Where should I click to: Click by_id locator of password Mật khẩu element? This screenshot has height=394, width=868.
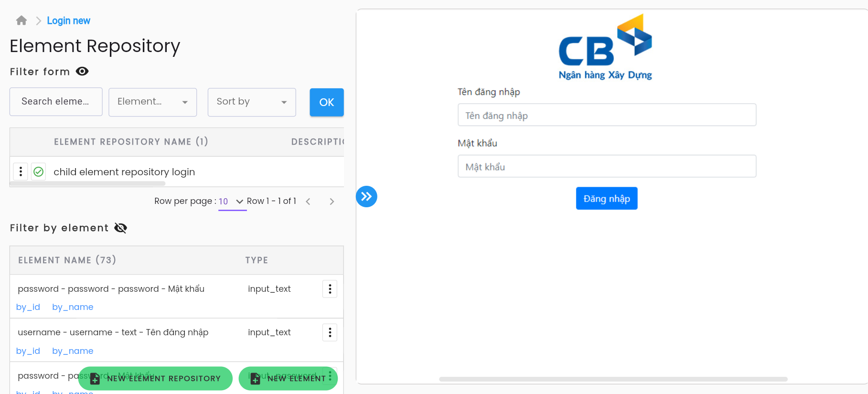coord(28,307)
